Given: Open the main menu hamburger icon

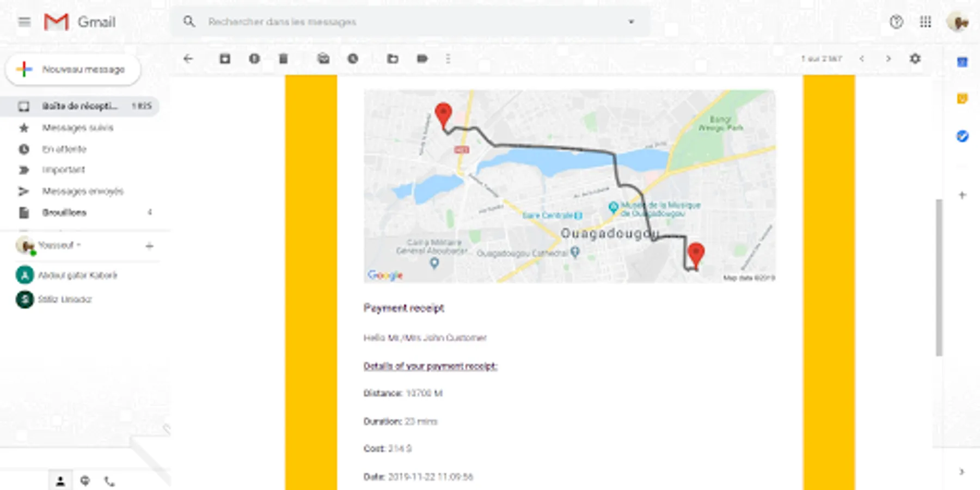Looking at the screenshot, I should pyautogui.click(x=24, y=22).
